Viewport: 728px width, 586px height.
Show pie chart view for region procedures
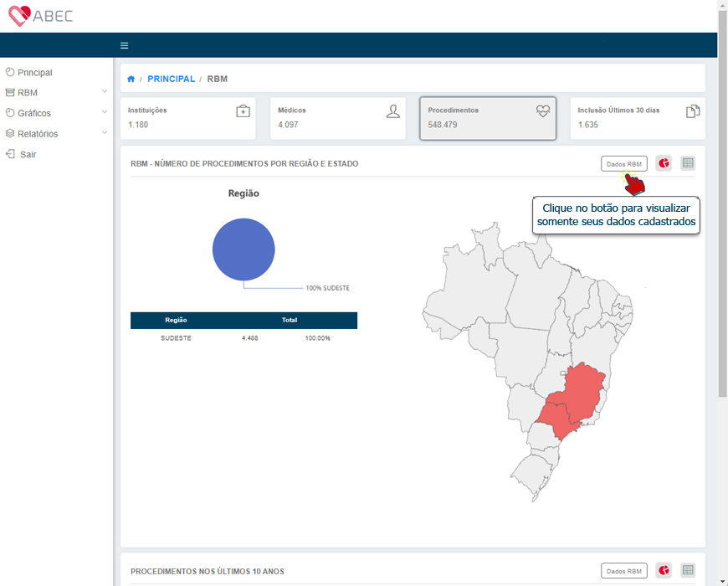click(x=664, y=163)
